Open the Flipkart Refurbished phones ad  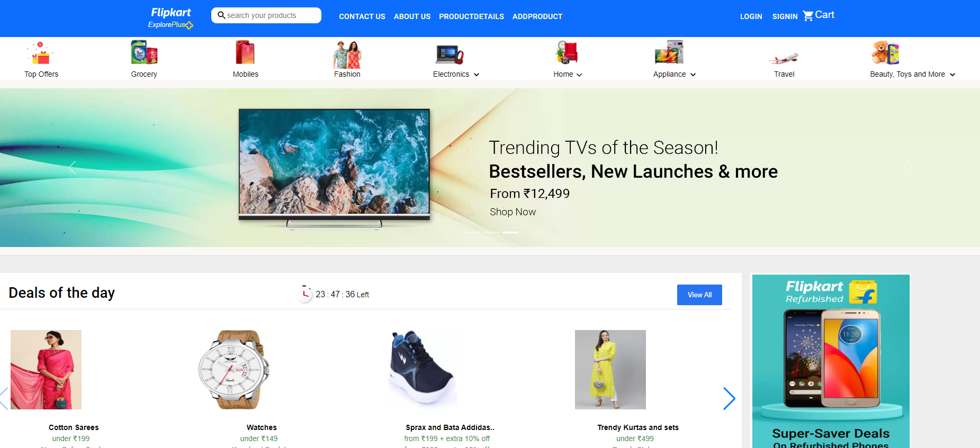(x=831, y=361)
